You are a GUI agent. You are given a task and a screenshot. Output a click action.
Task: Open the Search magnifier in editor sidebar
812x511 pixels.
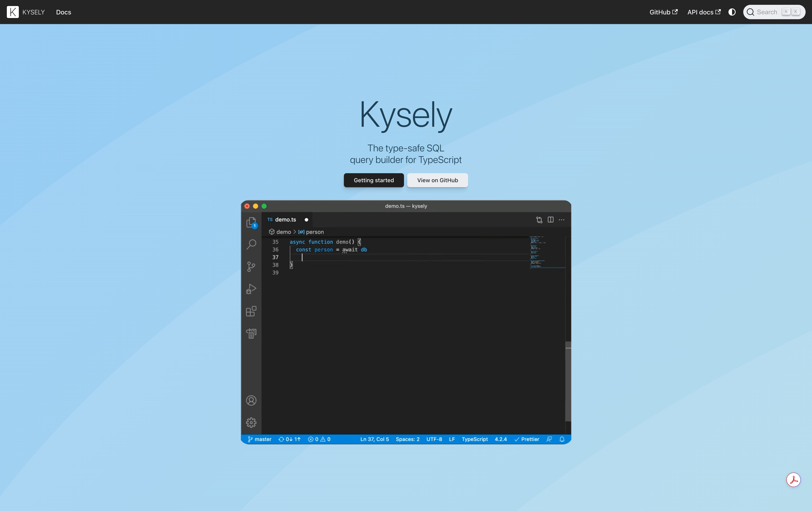click(251, 244)
